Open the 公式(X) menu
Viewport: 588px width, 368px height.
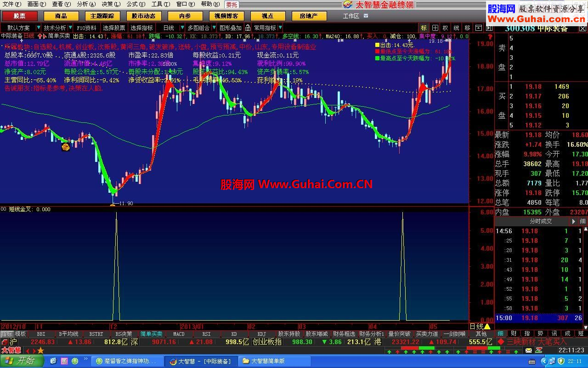coord(136,4)
